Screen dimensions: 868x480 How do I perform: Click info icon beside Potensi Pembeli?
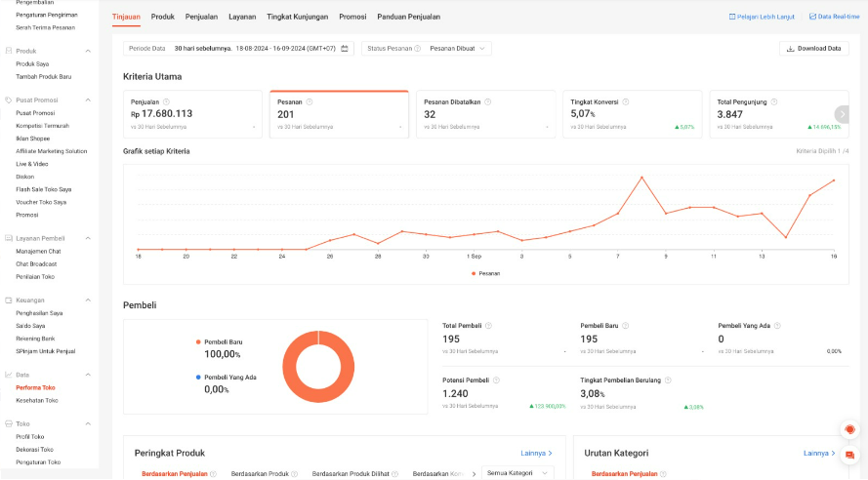[495, 380]
